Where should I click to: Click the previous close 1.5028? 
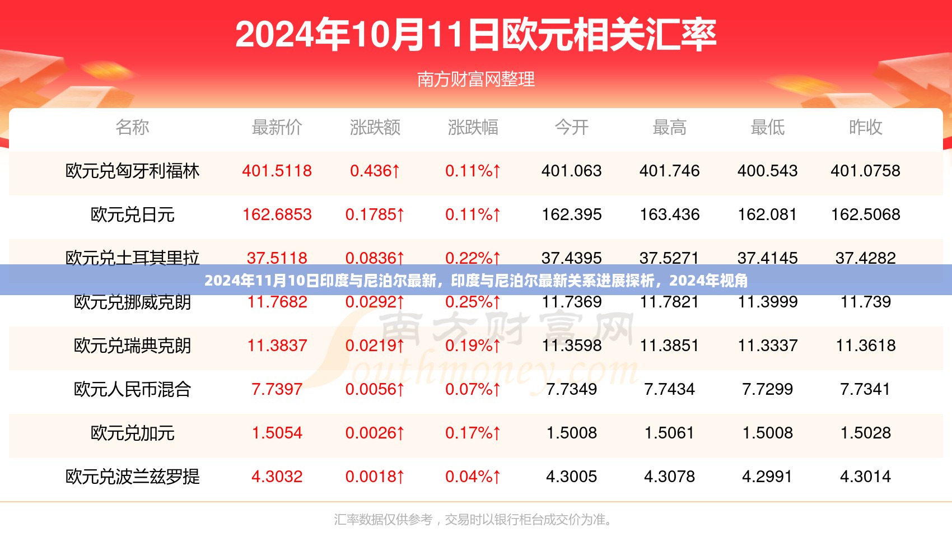tap(865, 433)
